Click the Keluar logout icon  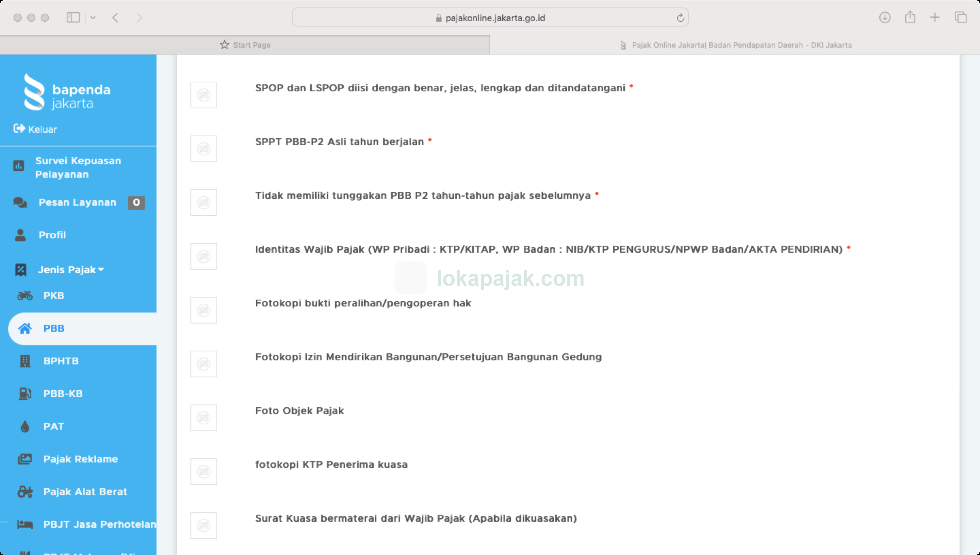(x=19, y=128)
